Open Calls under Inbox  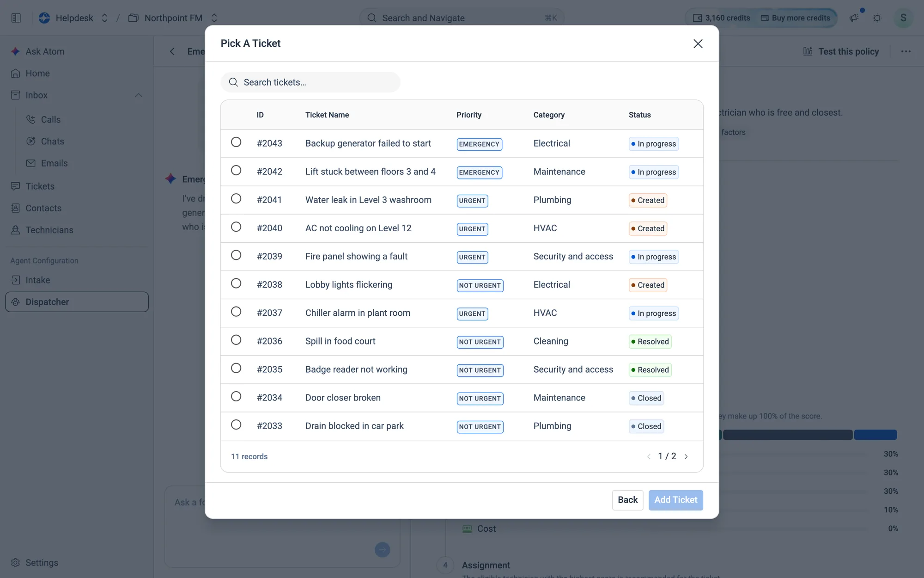[50, 119]
